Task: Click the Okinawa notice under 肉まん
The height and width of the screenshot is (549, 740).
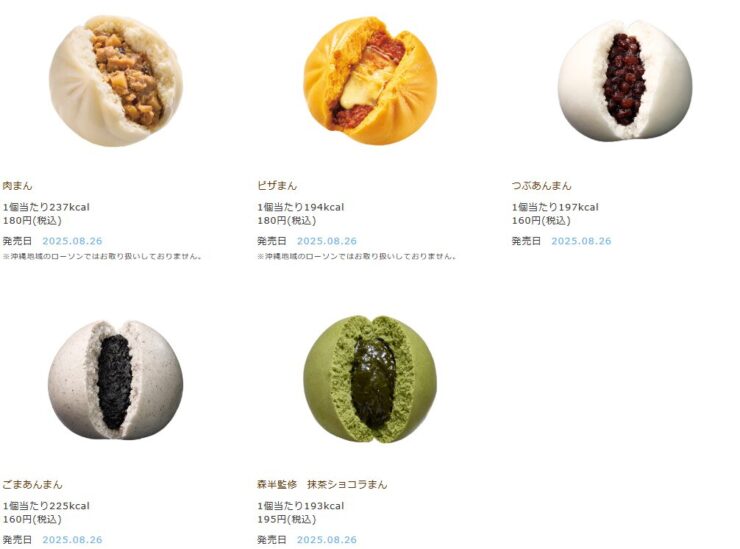Action: click(x=103, y=256)
